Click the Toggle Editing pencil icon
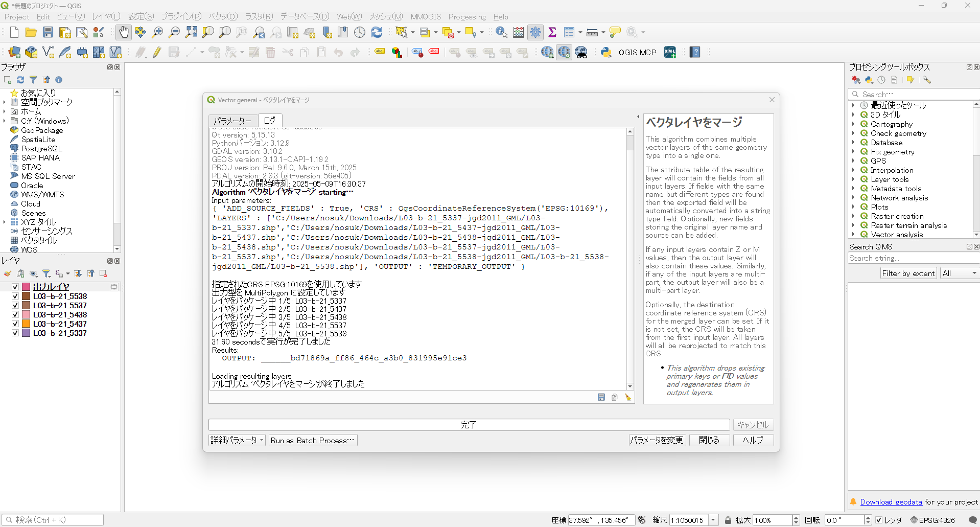The image size is (980, 527). click(x=157, y=52)
